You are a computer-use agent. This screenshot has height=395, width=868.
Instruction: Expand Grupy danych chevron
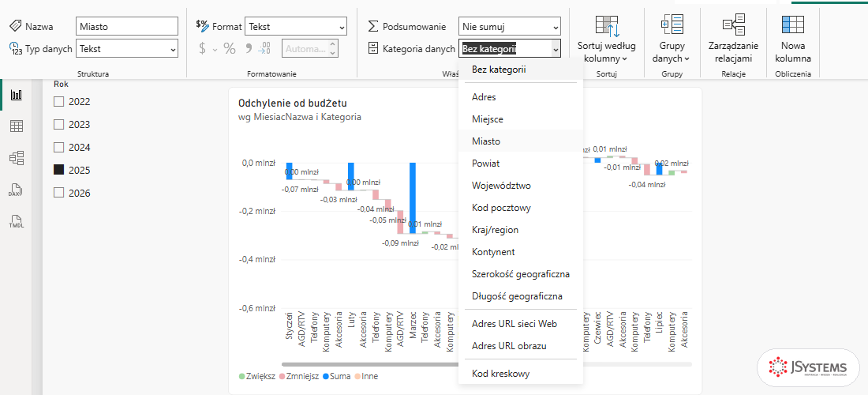point(687,58)
